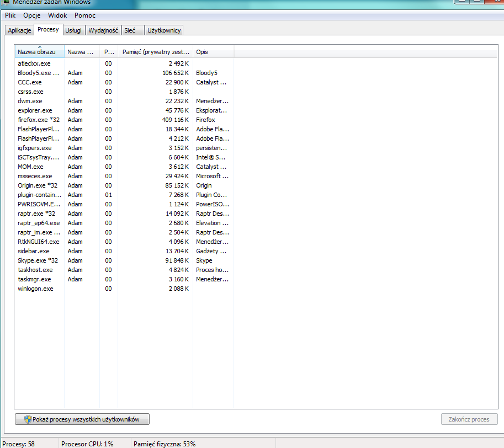The image size is (504, 448).
Task: Open the Plik menu
Action: (x=10, y=15)
